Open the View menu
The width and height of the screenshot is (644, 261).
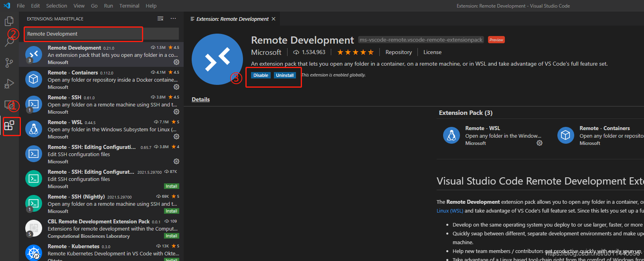tap(79, 6)
